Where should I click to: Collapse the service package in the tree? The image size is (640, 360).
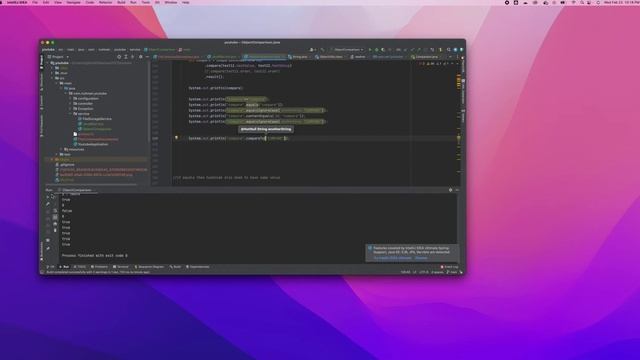click(71, 114)
